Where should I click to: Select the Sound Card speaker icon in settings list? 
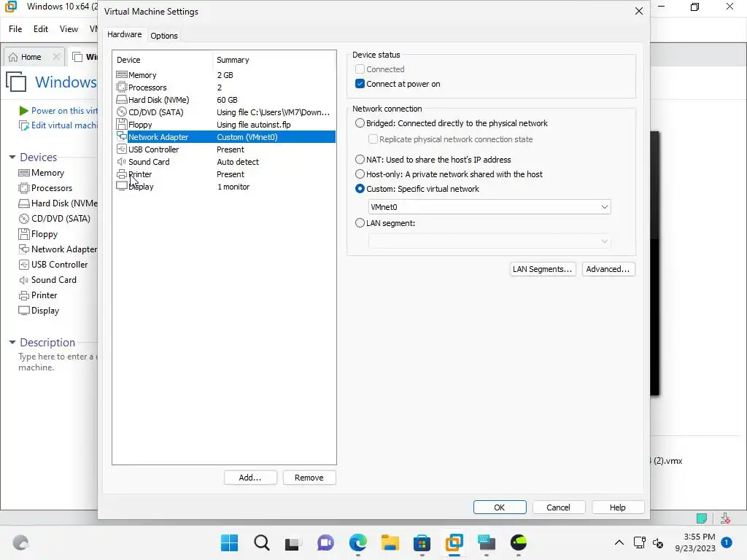122,161
